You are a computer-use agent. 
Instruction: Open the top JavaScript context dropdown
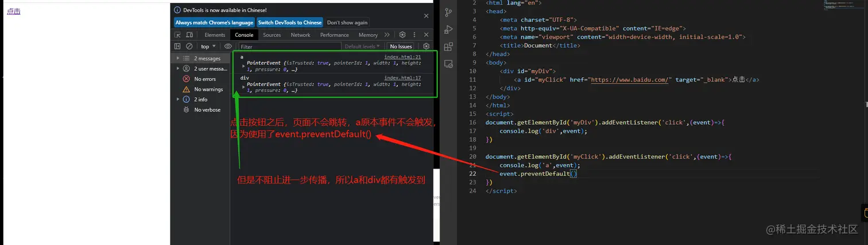click(208, 47)
